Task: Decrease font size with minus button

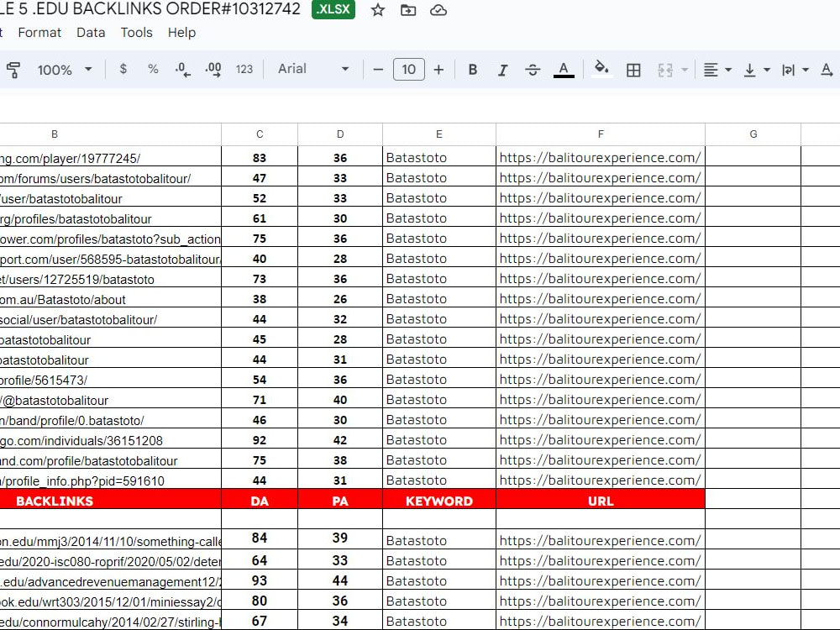Action: (378, 70)
